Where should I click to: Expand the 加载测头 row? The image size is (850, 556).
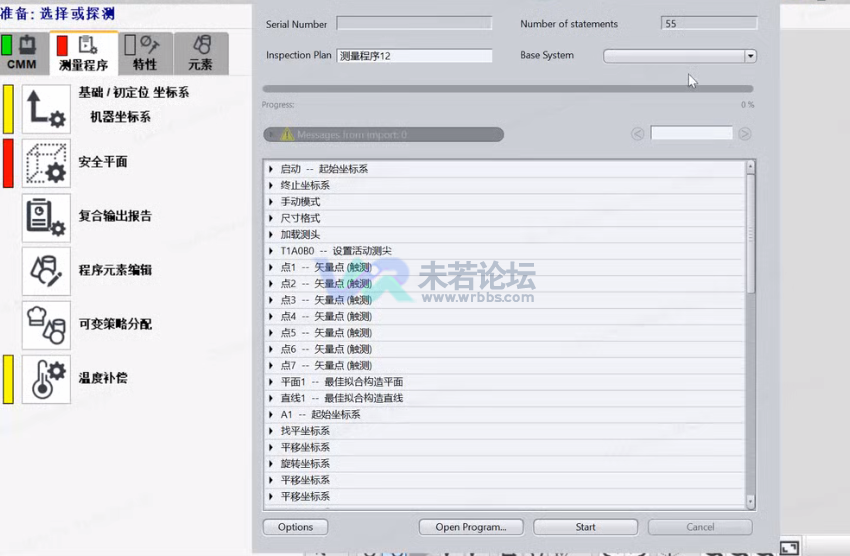271,235
